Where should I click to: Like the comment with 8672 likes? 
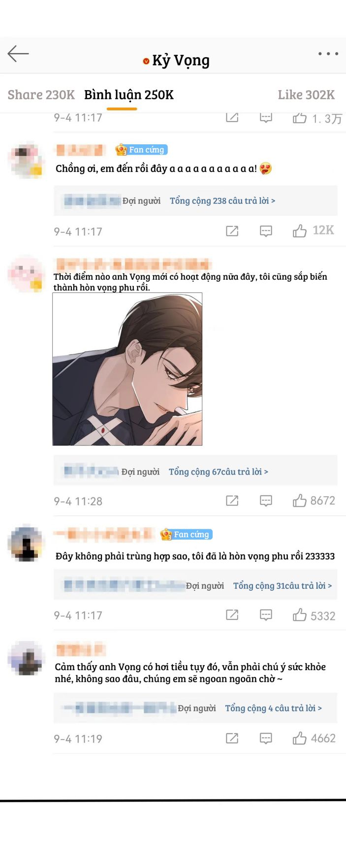299,501
